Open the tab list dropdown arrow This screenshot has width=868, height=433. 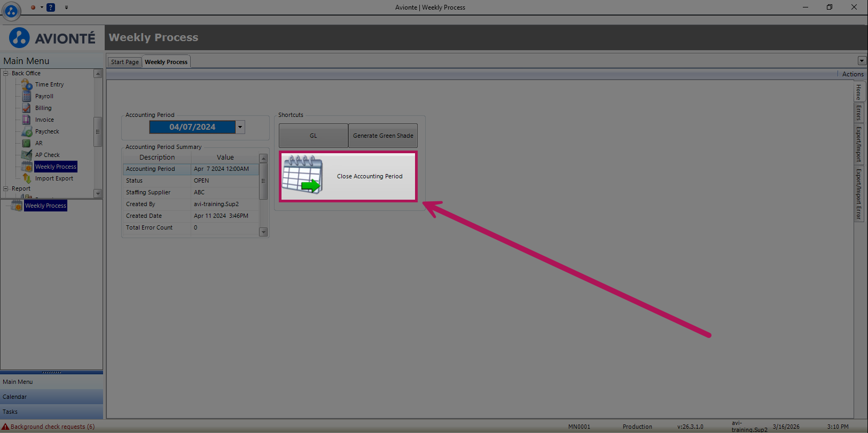click(862, 61)
